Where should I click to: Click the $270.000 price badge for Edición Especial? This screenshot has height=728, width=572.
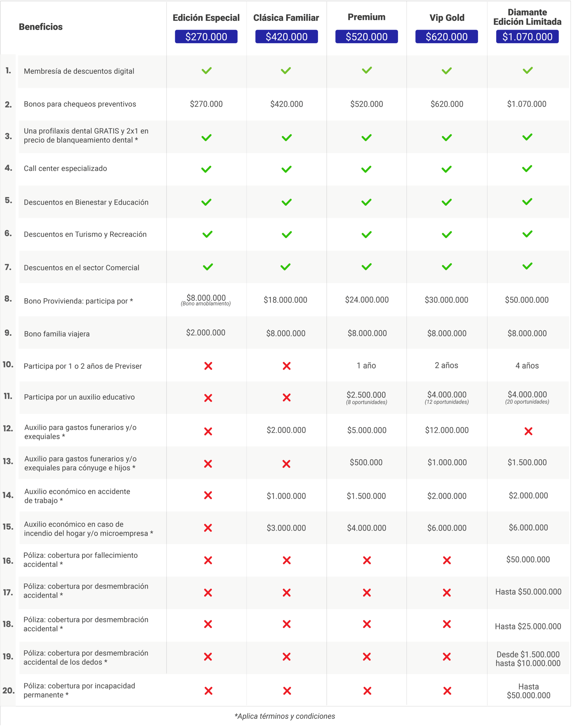206,36
